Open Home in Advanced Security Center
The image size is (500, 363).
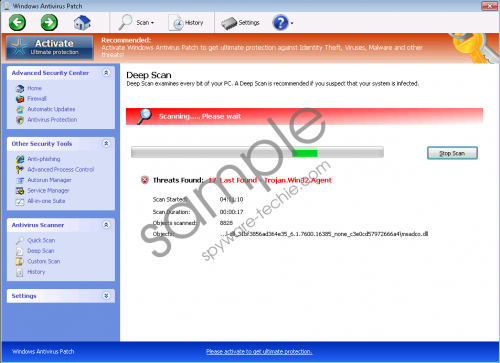(34, 88)
